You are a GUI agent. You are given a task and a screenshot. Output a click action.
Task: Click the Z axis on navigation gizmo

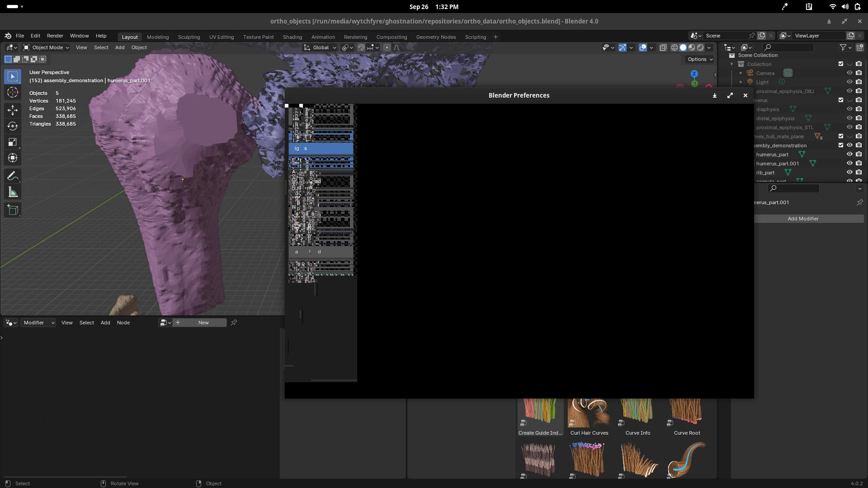click(x=694, y=74)
